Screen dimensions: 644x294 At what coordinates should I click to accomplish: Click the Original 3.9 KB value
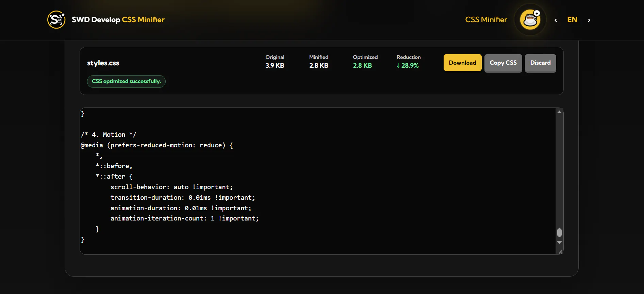tap(275, 65)
